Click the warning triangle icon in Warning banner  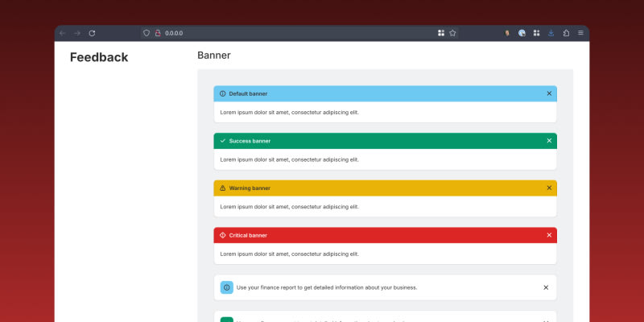(223, 188)
